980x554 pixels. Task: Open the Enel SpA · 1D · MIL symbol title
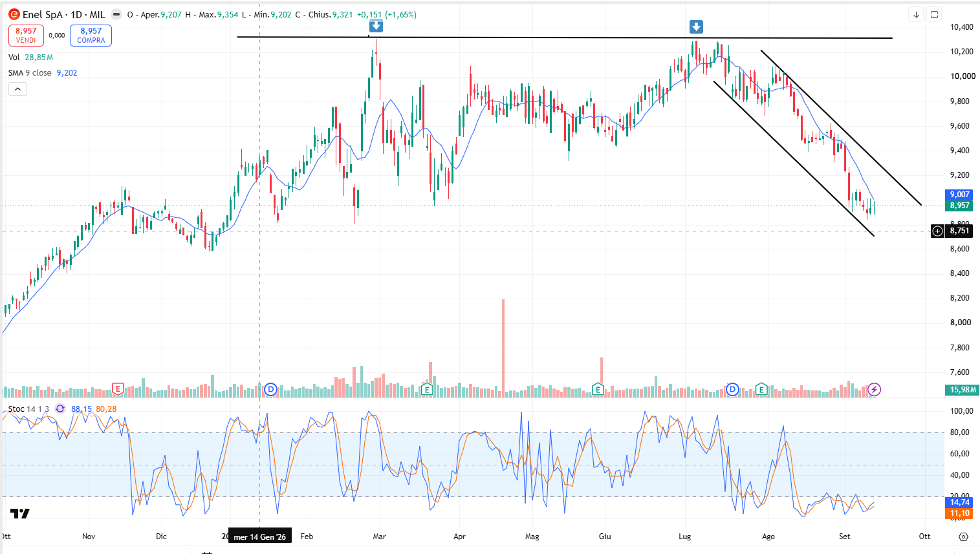63,14
